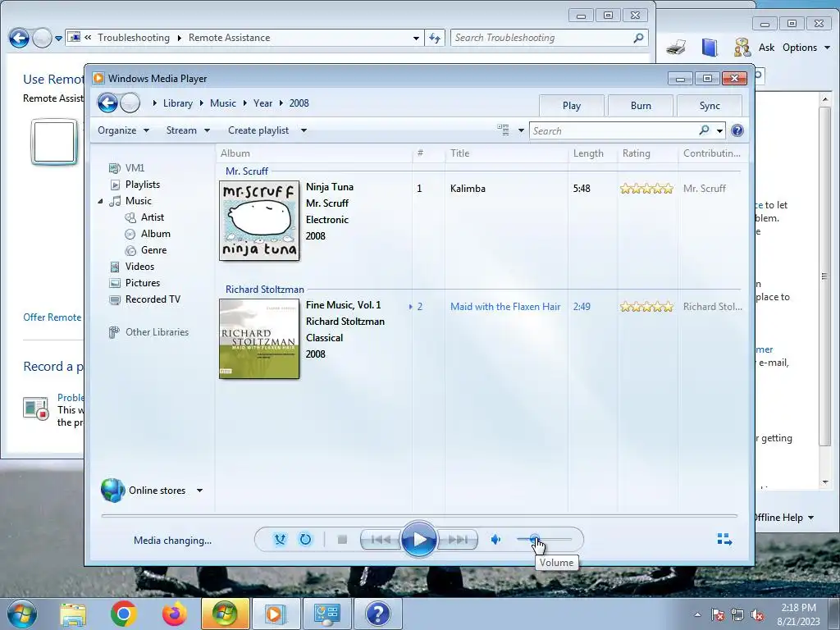Open Online stores dropdown arrow
The image size is (840, 630).
pyautogui.click(x=199, y=491)
